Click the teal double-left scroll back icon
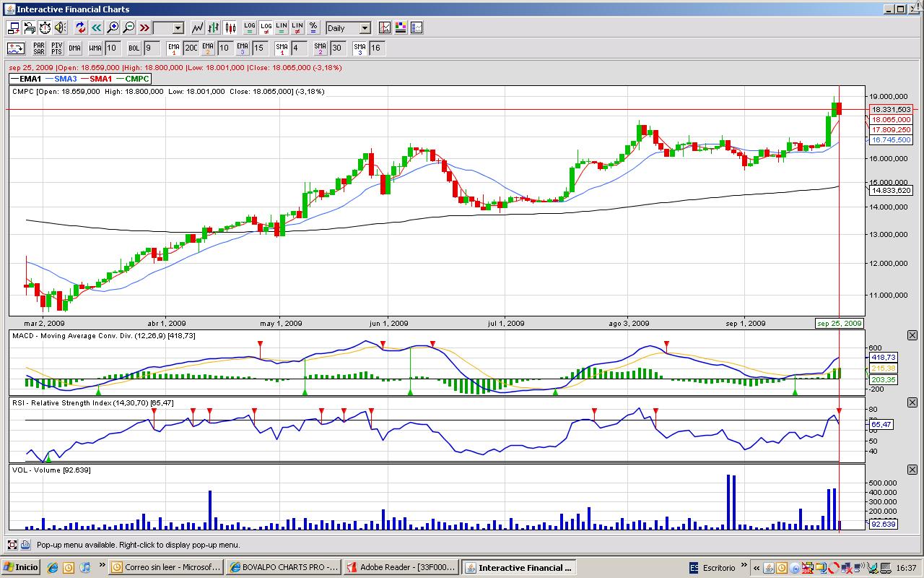 click(97, 28)
